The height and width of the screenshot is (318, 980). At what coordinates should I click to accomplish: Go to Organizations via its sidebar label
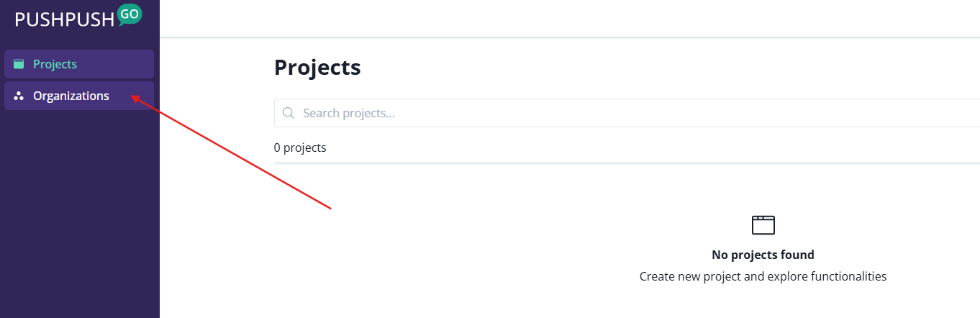(71, 96)
